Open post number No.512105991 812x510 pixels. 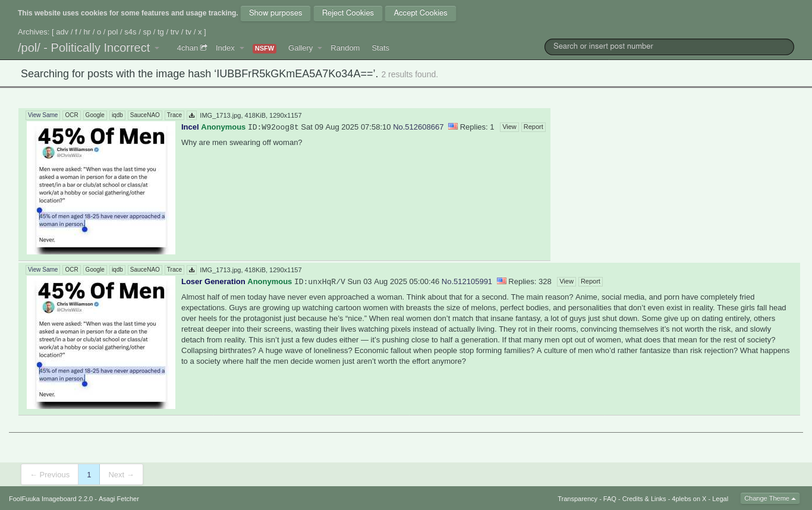[x=467, y=281]
